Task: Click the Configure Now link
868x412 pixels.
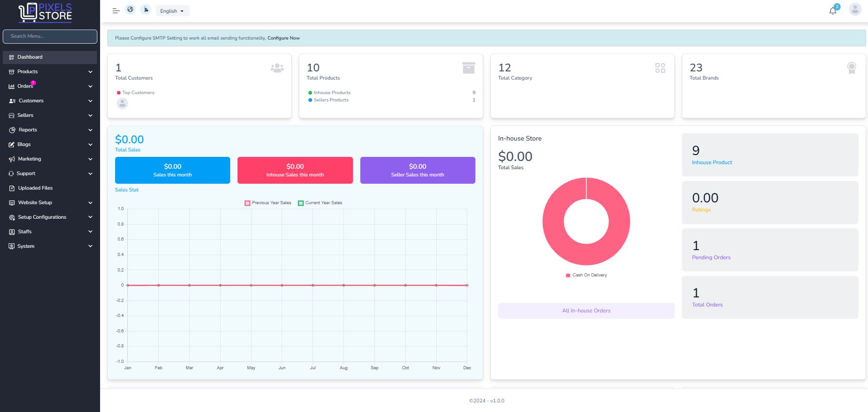Action: click(283, 38)
